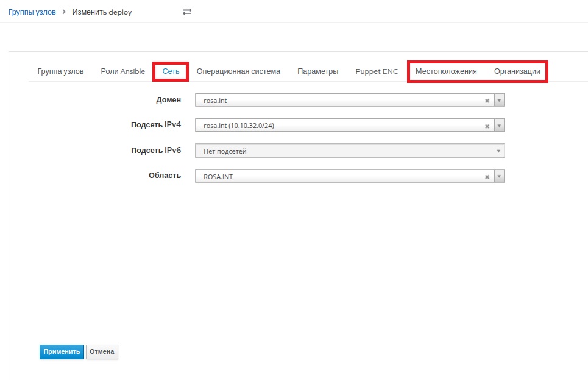Open the Местоположения tab
Image resolution: width=588 pixels, height=380 pixels.
pyautogui.click(x=446, y=71)
